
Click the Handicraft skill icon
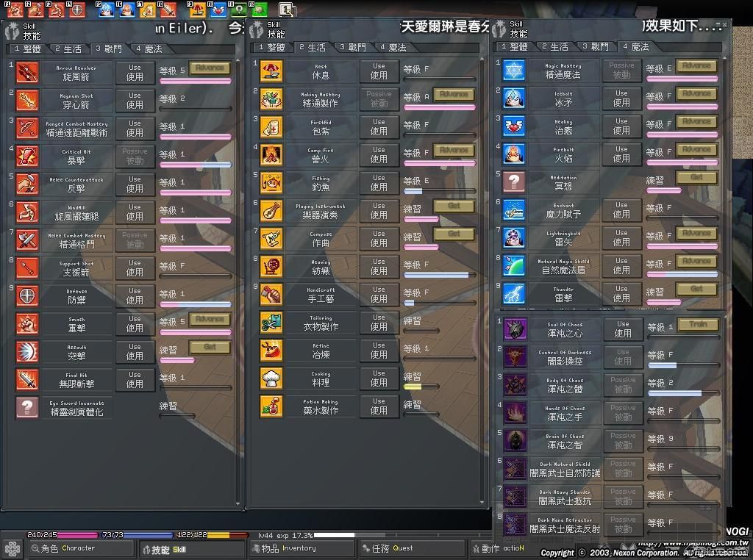tap(271, 295)
